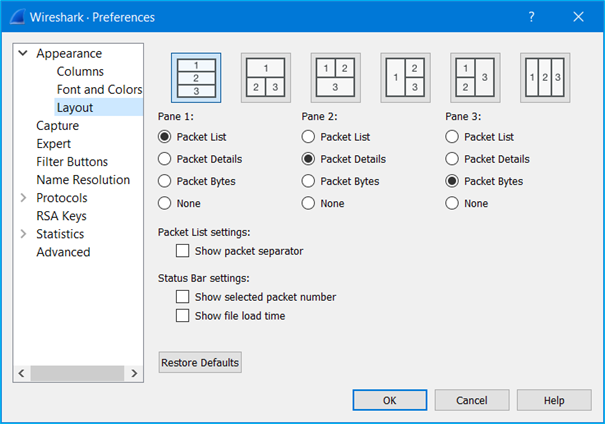Confirm preferences with the OK button
This screenshot has height=424, width=605.
coord(390,400)
